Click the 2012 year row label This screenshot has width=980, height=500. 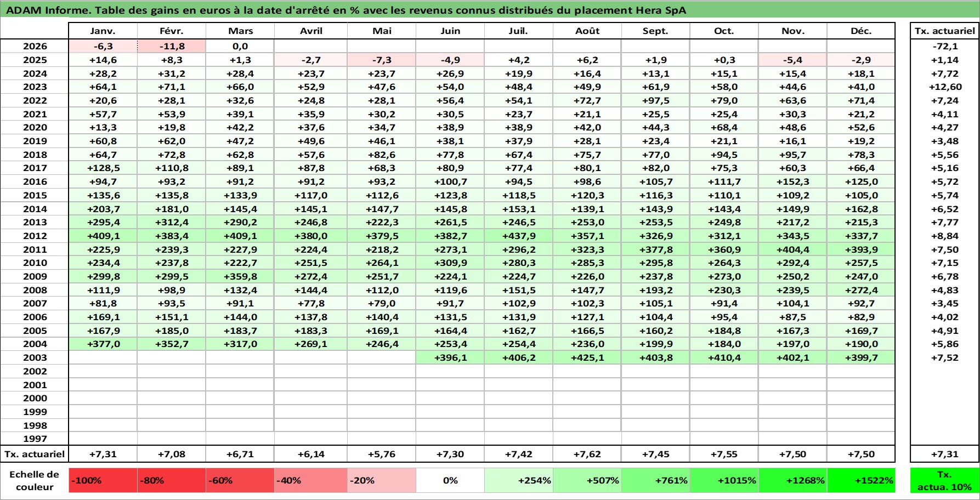tap(35, 236)
